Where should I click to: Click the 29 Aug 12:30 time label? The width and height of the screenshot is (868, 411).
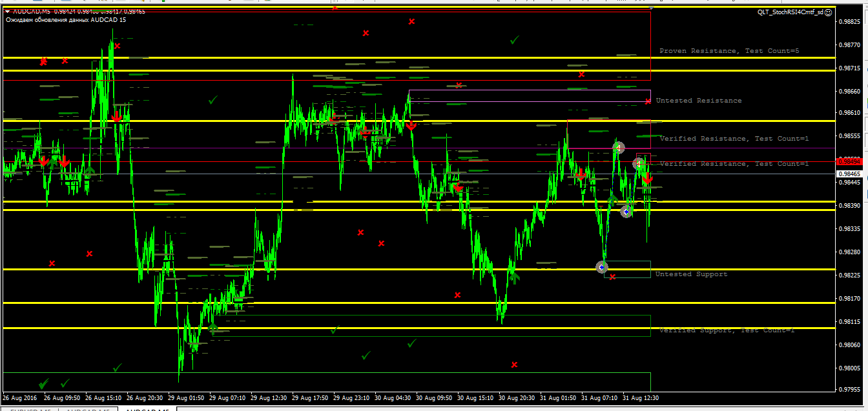(x=269, y=398)
